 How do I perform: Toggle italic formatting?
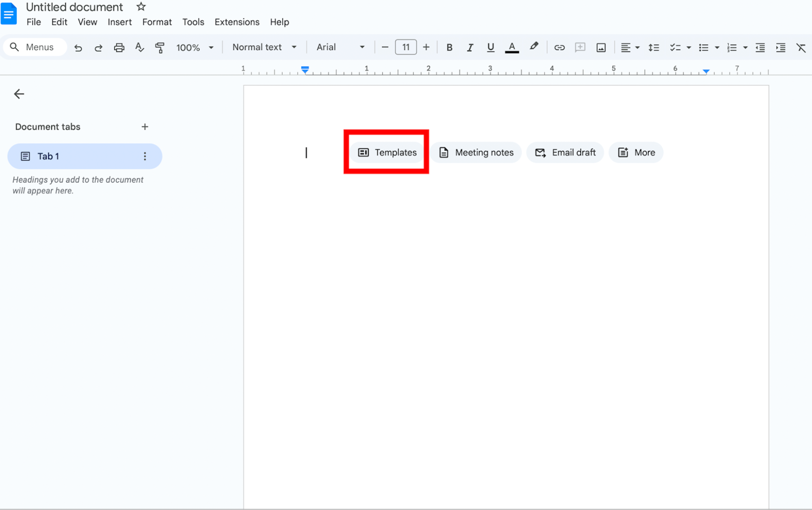[x=470, y=48]
